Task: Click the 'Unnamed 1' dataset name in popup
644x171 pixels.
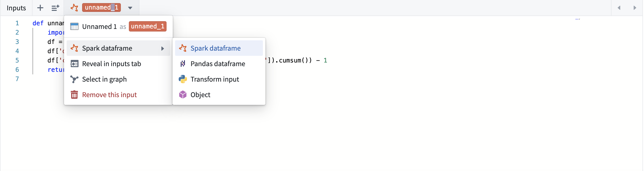Action: (99, 26)
